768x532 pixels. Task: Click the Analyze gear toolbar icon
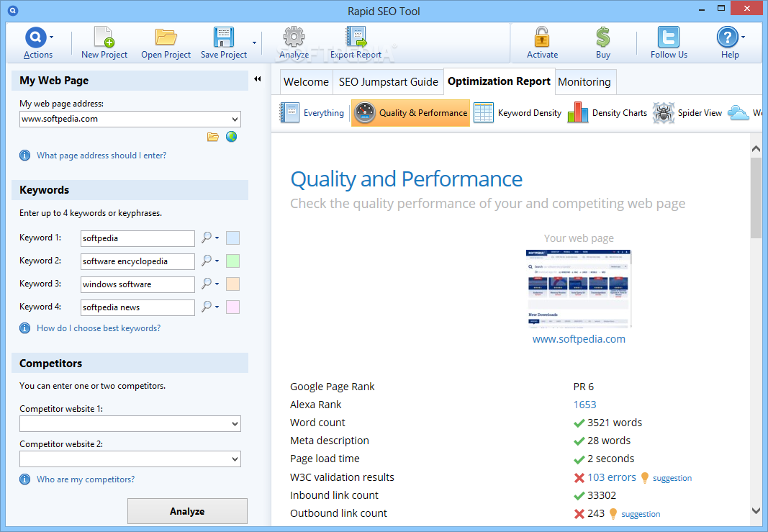coord(294,37)
